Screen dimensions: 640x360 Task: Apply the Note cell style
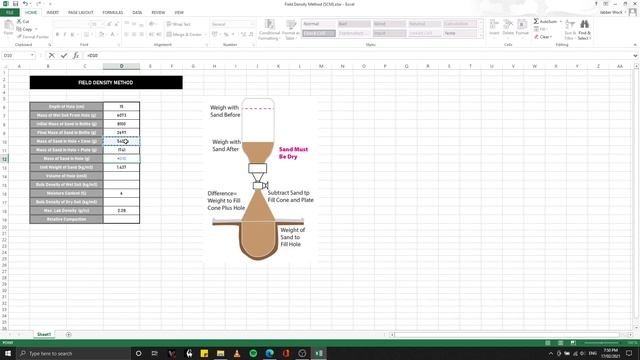[460, 33]
